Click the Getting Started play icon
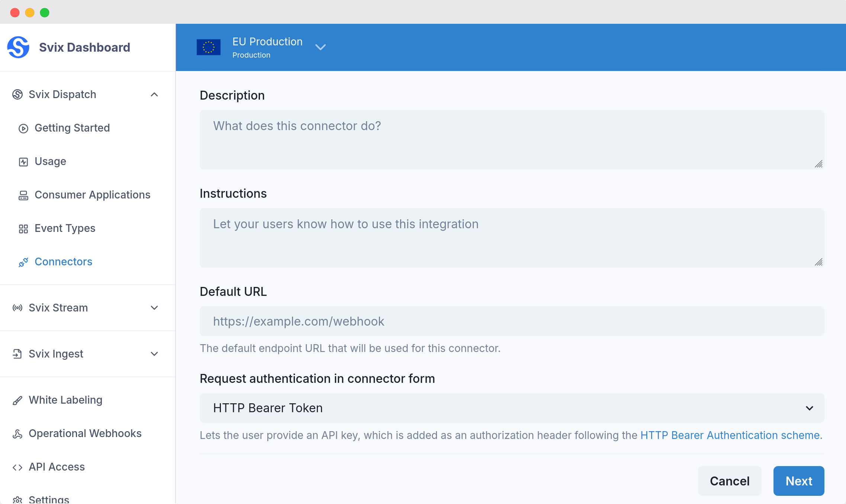 23,128
